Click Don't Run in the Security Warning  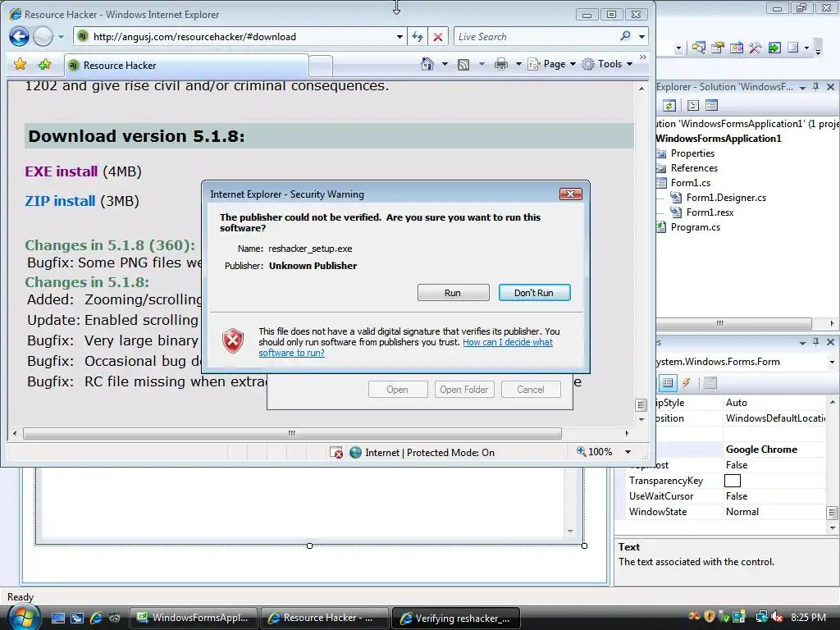click(534, 293)
